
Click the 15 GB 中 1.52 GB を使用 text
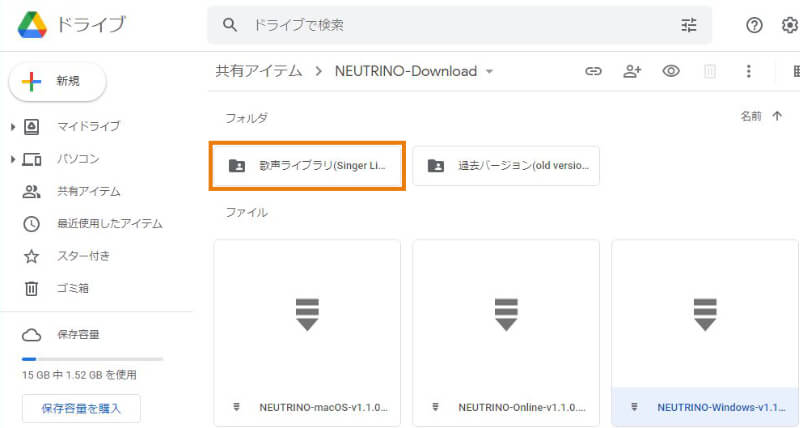point(79,375)
